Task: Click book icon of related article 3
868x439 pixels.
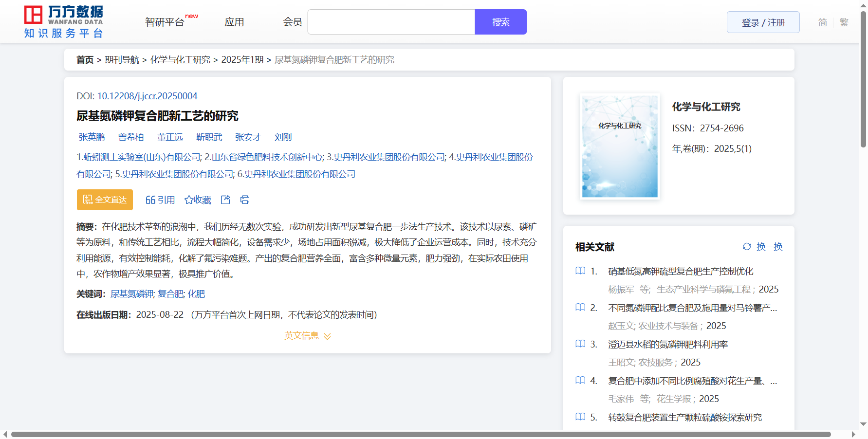Action: pyautogui.click(x=580, y=344)
